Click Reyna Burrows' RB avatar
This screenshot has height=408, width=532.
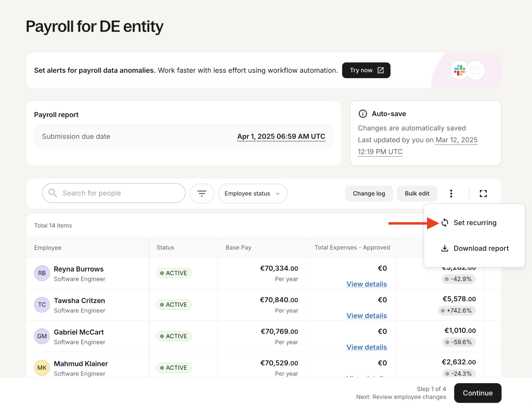(42, 273)
